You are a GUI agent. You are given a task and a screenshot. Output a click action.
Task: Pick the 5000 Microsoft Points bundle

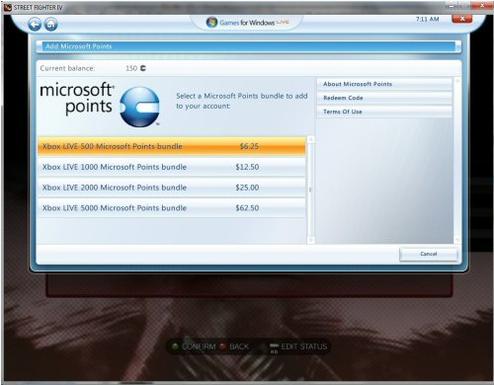pyautogui.click(x=172, y=208)
